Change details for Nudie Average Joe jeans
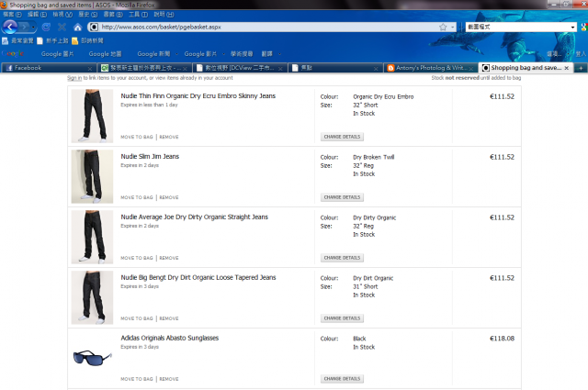The image size is (588, 390). pos(342,258)
